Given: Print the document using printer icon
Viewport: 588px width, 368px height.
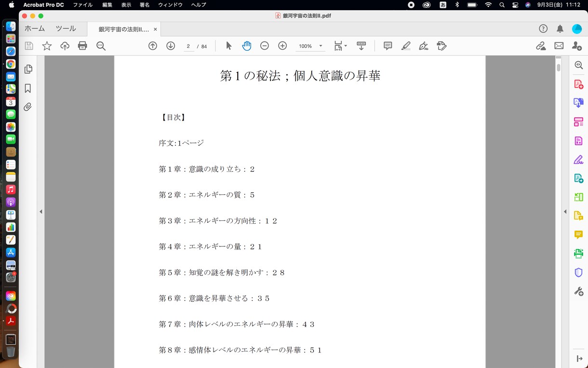Looking at the screenshot, I should click(82, 46).
